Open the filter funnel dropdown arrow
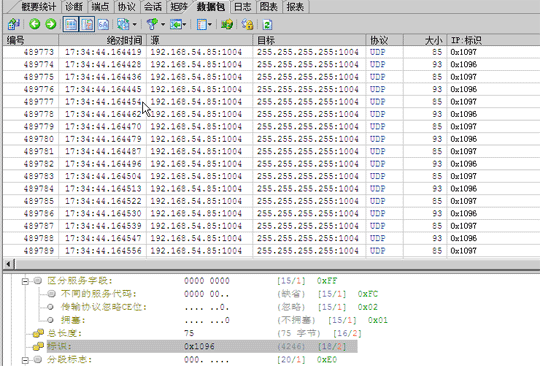Screen dimensions: 540x366 (x=163, y=24)
